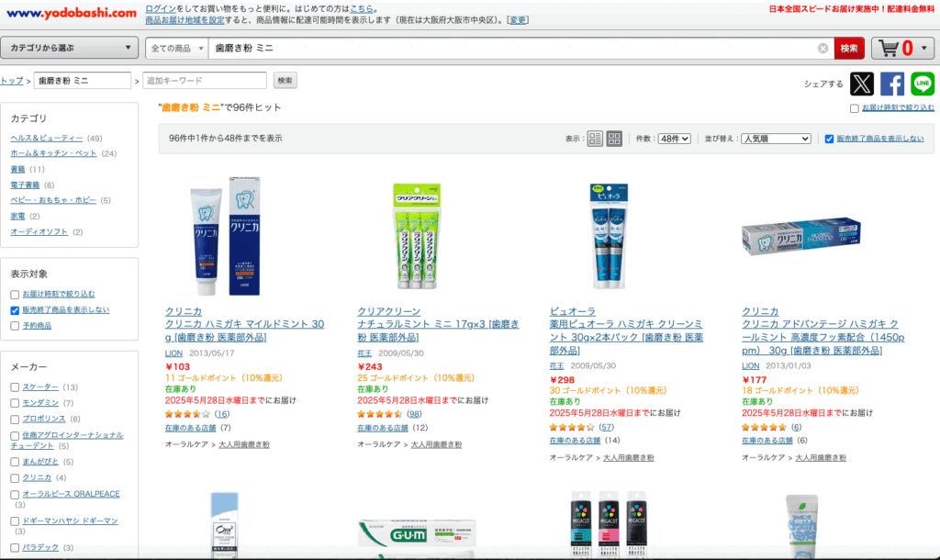940x560 pixels.
Task: Open the 48件 items-per-page dropdown
Action: (x=674, y=139)
